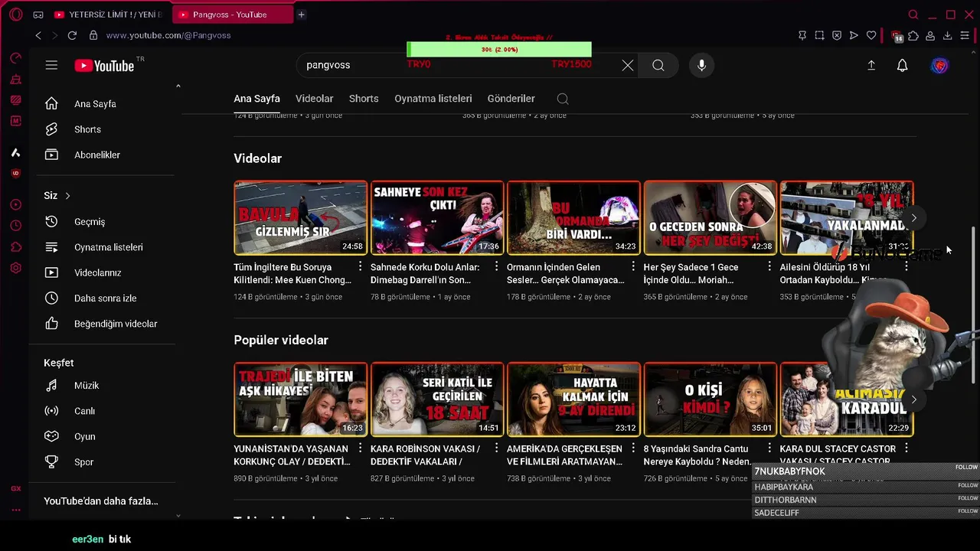This screenshot has height=551, width=980.
Task: Open options for Tüm İngiltere Bu Soruya video
Action: [360, 266]
